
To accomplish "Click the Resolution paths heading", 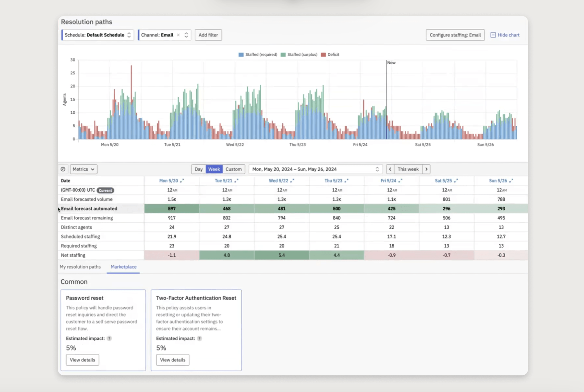I will [87, 22].
